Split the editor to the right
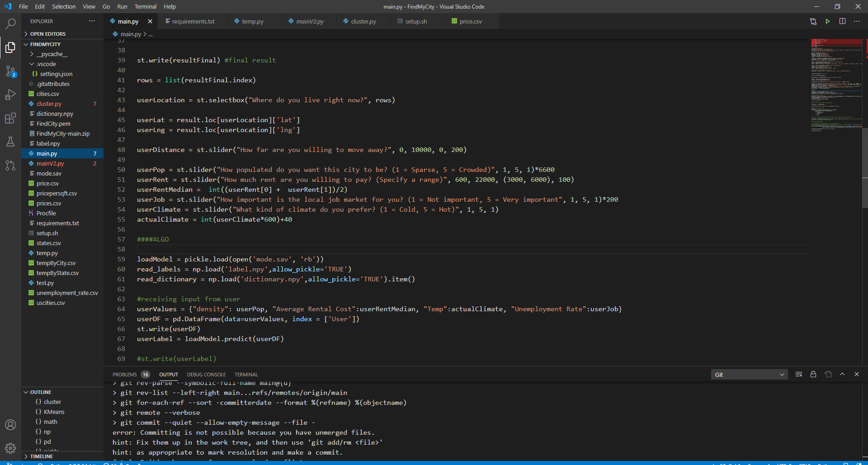 [x=842, y=21]
